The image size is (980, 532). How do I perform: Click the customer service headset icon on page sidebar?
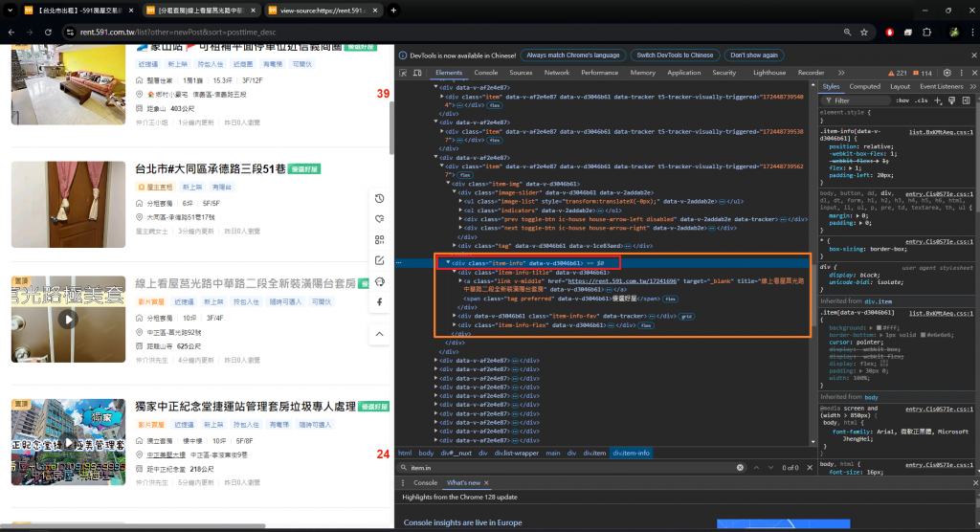click(x=379, y=282)
